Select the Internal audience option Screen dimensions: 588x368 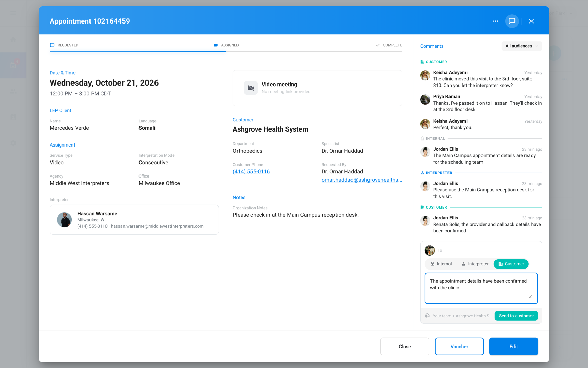coord(441,264)
